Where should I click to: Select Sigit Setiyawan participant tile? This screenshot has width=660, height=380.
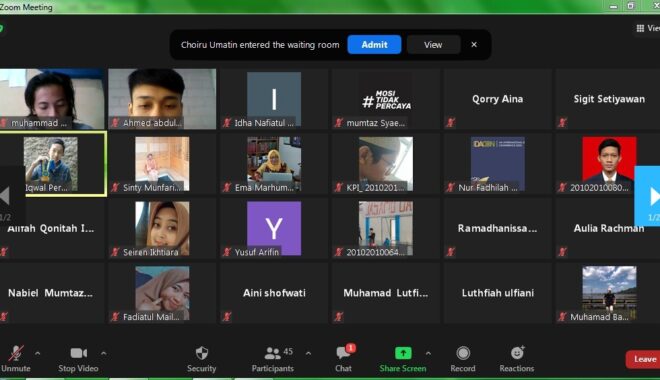coord(608,99)
